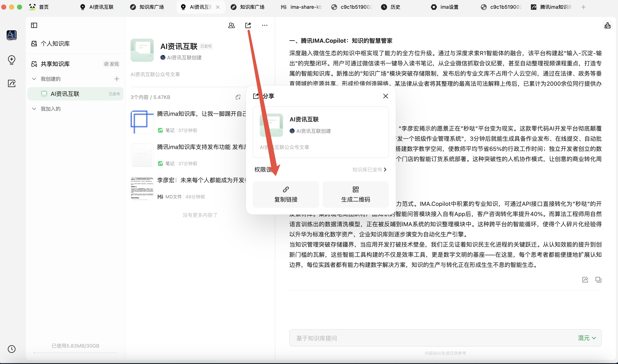The width and height of the screenshot is (618, 364).
Task: Click 生成二维码 generate QR code button
Action: click(356, 194)
